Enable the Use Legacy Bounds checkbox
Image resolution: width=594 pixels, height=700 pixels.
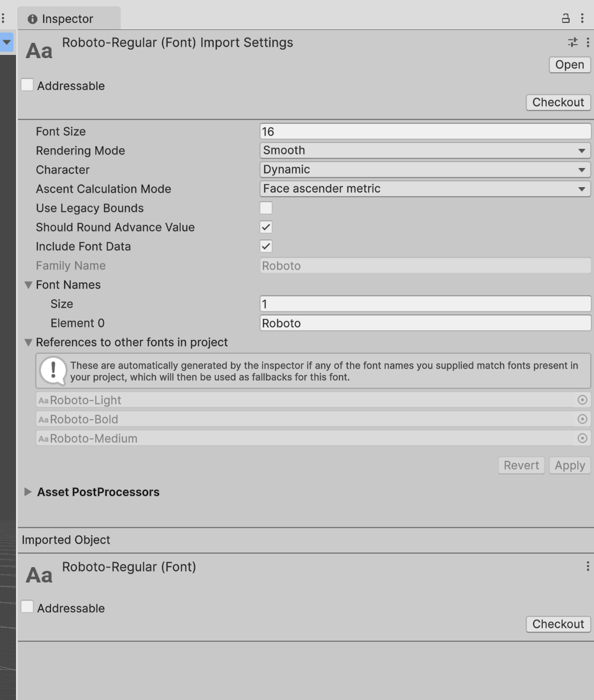tap(266, 208)
